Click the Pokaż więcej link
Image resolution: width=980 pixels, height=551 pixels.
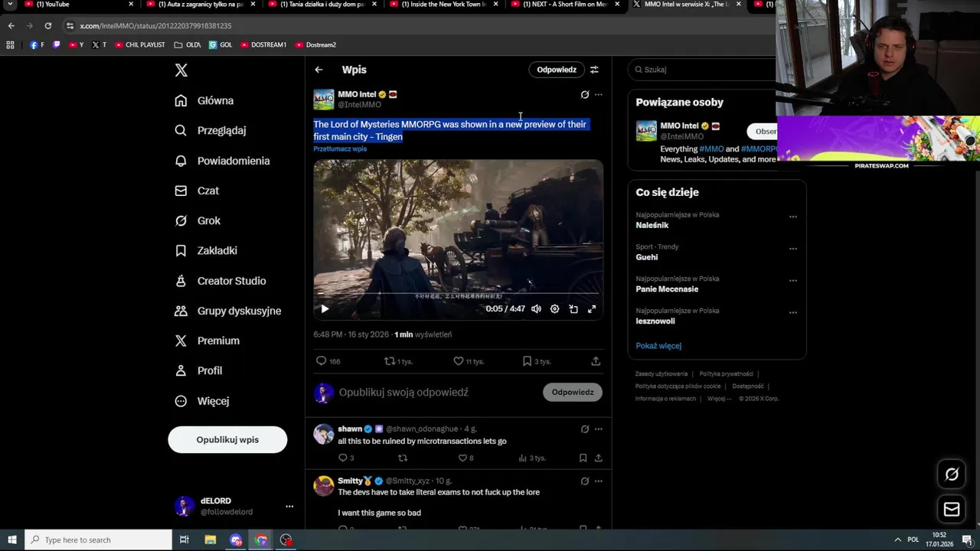(x=658, y=346)
